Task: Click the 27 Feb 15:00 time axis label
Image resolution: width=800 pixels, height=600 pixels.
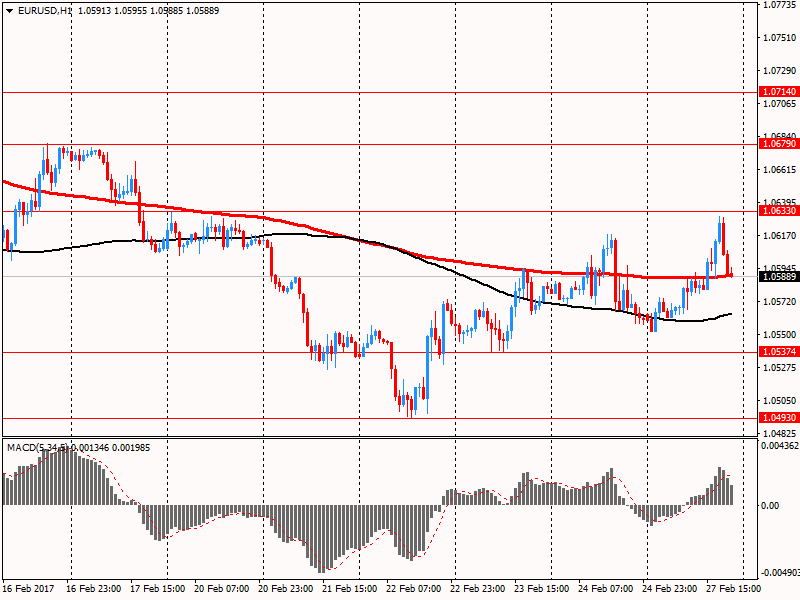Action: (734, 589)
